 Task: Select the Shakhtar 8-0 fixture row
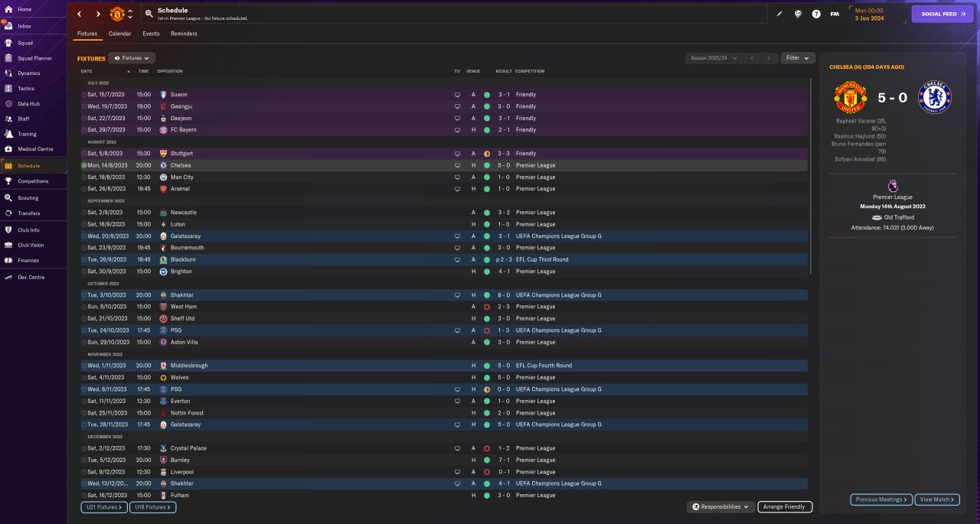click(x=443, y=295)
